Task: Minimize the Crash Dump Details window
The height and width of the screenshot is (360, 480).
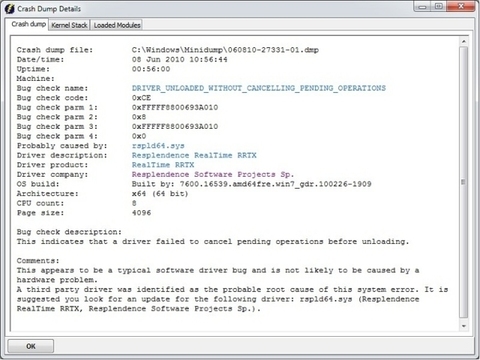Action: click(423, 6)
